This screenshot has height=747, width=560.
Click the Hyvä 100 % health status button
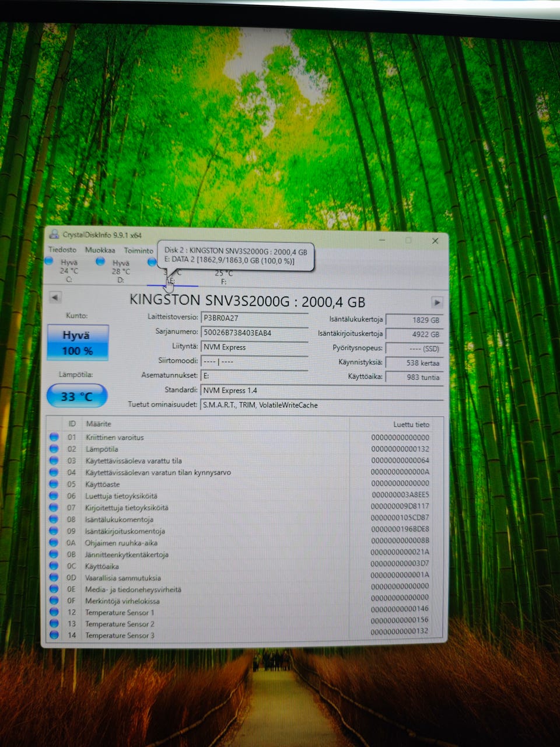pyautogui.click(x=78, y=343)
